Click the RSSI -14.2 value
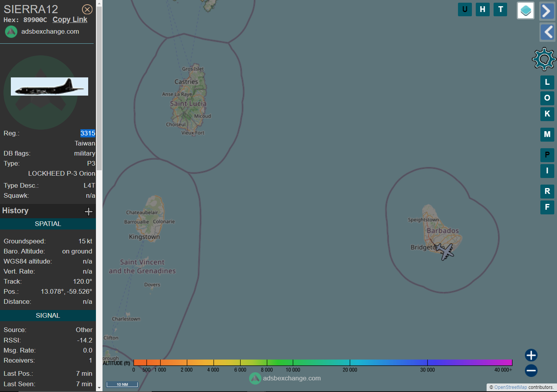Image resolution: width=557 pixels, height=392 pixels. point(85,341)
